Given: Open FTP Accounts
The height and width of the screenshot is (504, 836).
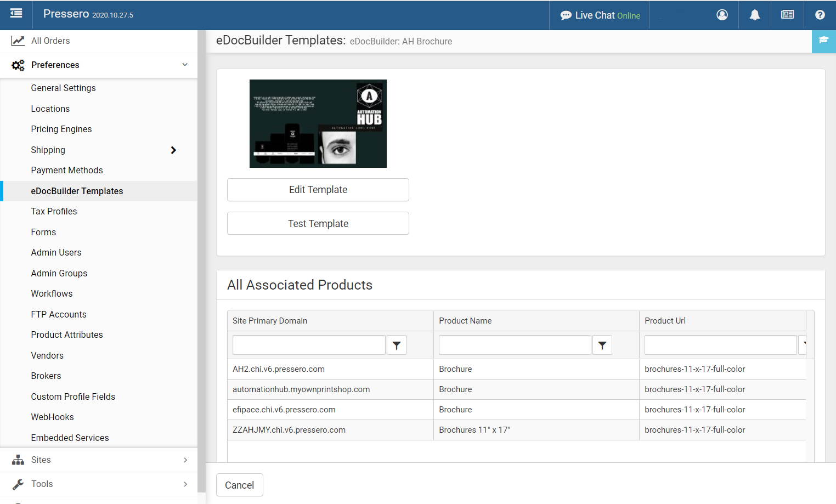Looking at the screenshot, I should point(59,314).
